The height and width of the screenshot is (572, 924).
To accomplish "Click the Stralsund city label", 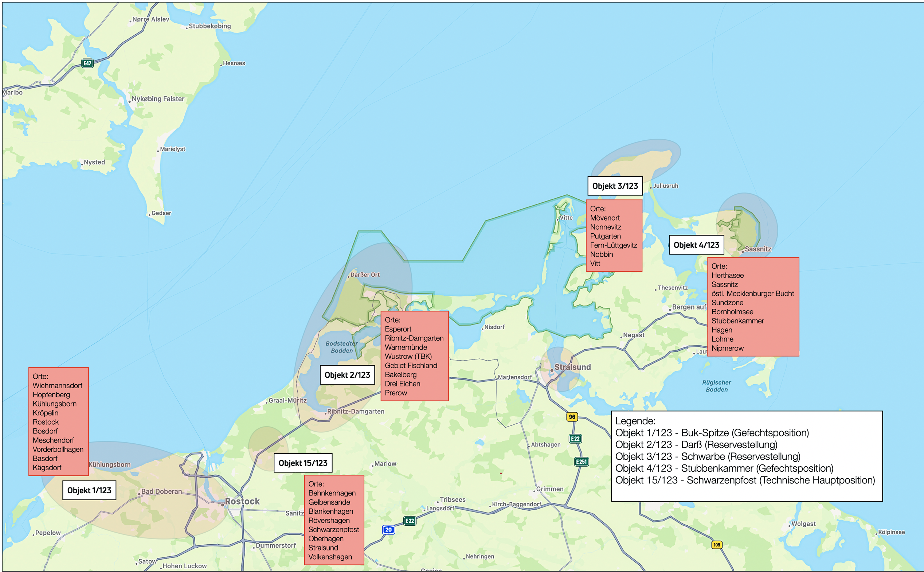I will coord(572,367).
